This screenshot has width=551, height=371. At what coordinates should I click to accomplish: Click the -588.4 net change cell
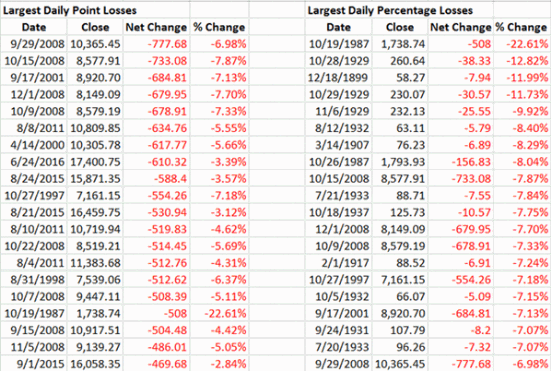click(156, 179)
